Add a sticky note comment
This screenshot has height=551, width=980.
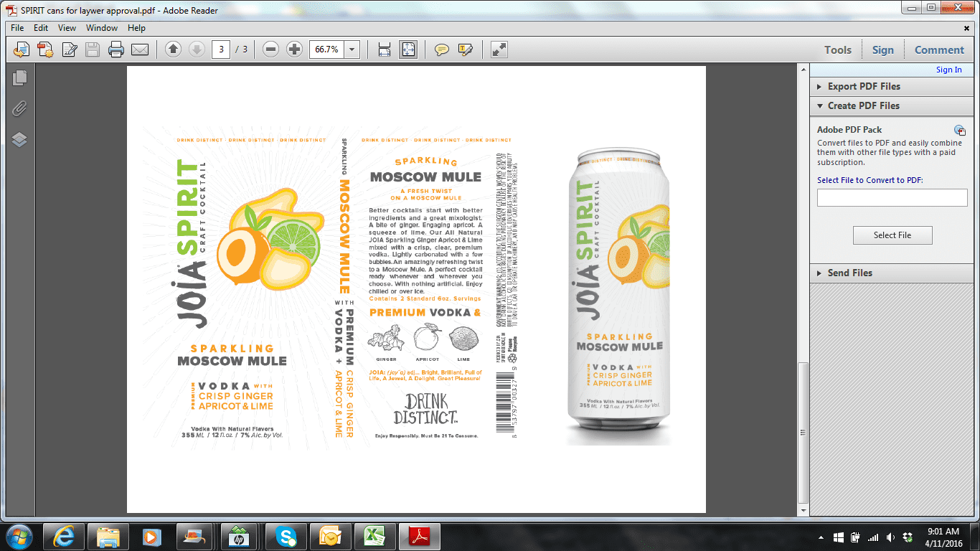click(442, 50)
